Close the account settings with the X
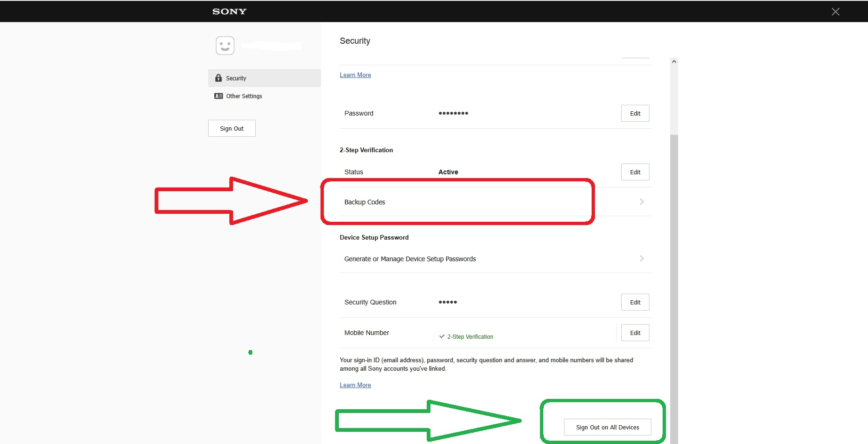The image size is (868, 444). (x=835, y=12)
